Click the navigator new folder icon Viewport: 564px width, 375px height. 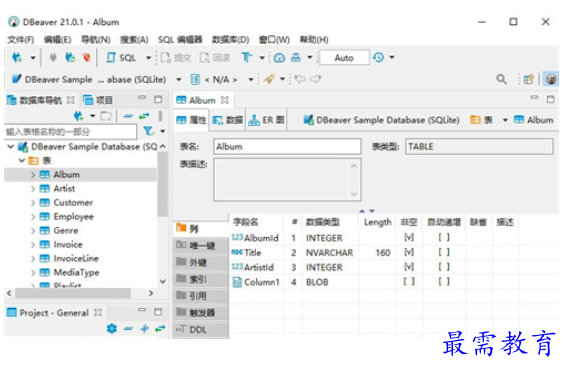click(x=106, y=116)
